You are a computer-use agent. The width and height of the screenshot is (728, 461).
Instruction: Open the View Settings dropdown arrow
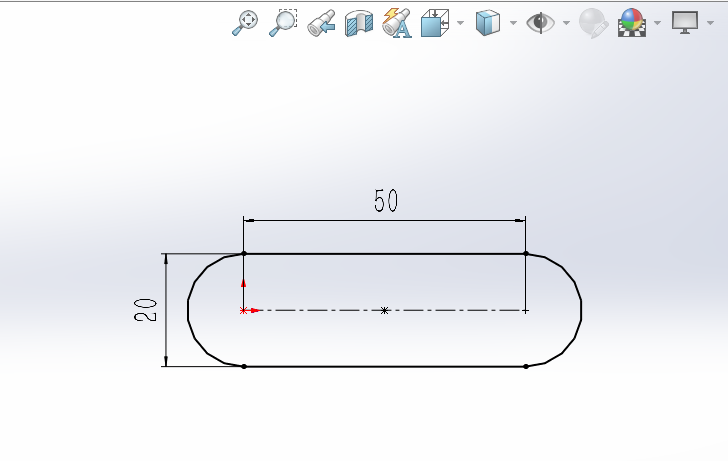pos(710,22)
